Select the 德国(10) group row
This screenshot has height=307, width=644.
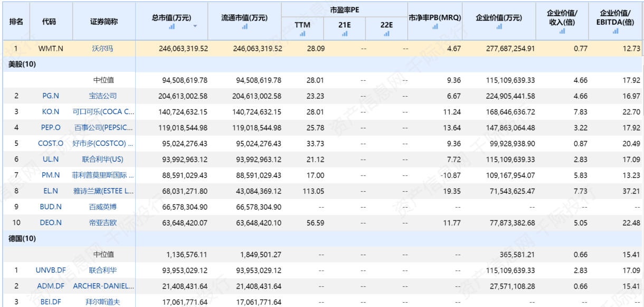pyautogui.click(x=322, y=239)
